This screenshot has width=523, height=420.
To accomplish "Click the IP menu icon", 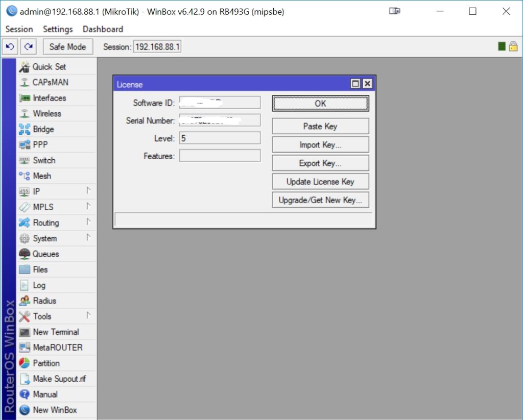I will click(25, 192).
